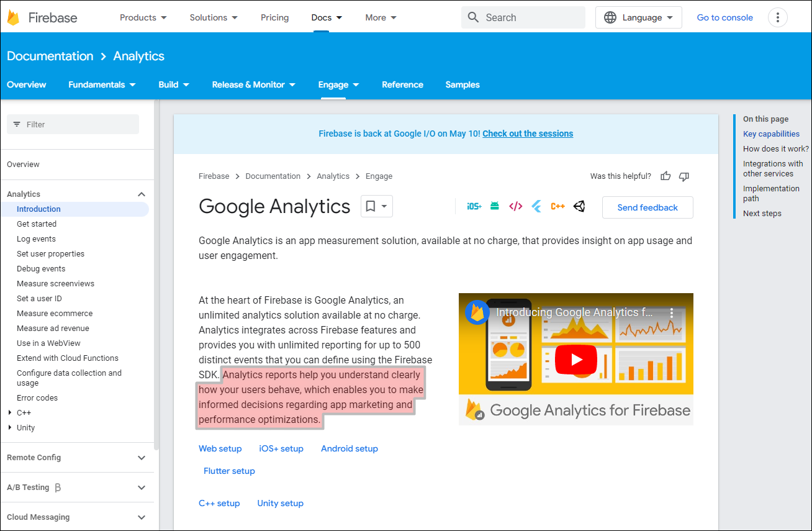Click the thumbs up helpful icon
The width and height of the screenshot is (812, 531).
[x=665, y=176]
